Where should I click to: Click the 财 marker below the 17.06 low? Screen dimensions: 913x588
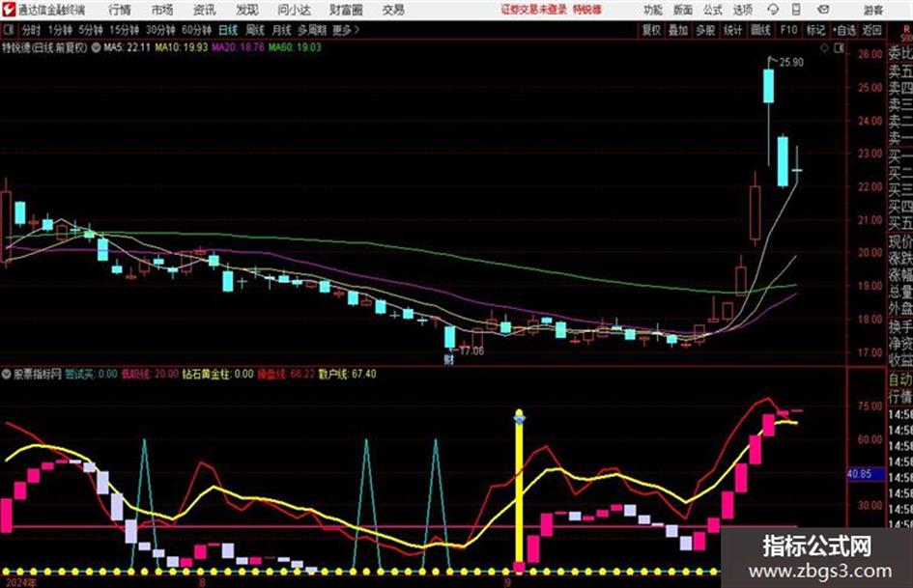pos(449,359)
